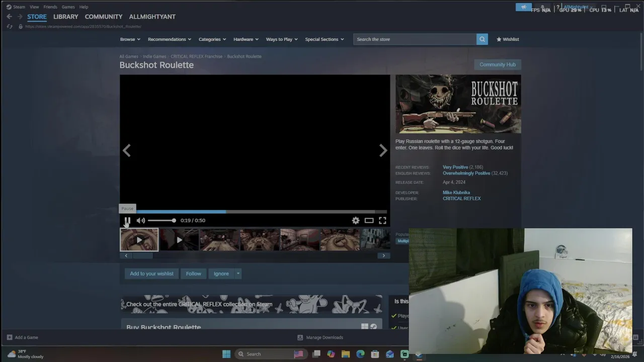644x362 pixels.
Task: Expand the Hardware menu
Action: point(246,39)
